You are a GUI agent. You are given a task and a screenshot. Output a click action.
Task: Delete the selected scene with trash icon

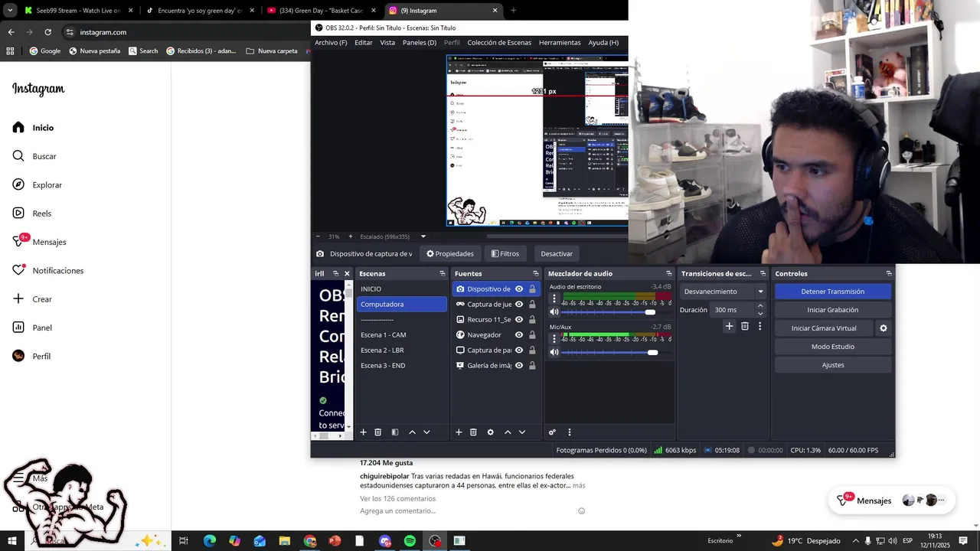(378, 432)
